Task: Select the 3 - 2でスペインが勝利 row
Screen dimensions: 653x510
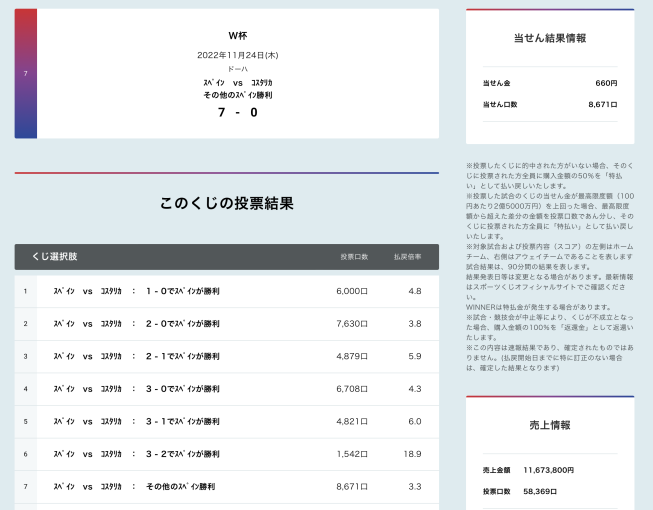Action: point(227,454)
